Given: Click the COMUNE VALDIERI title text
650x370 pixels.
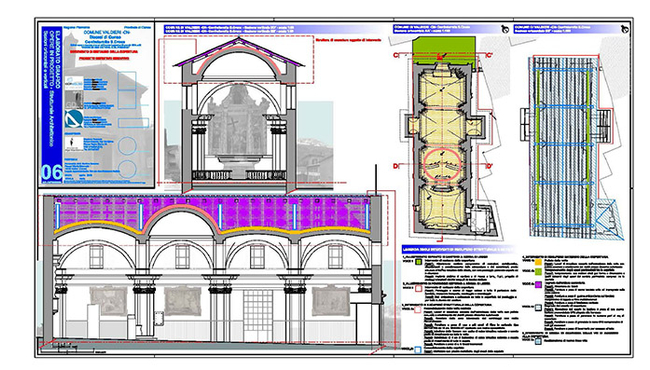Looking at the screenshot, I should click(102, 32).
